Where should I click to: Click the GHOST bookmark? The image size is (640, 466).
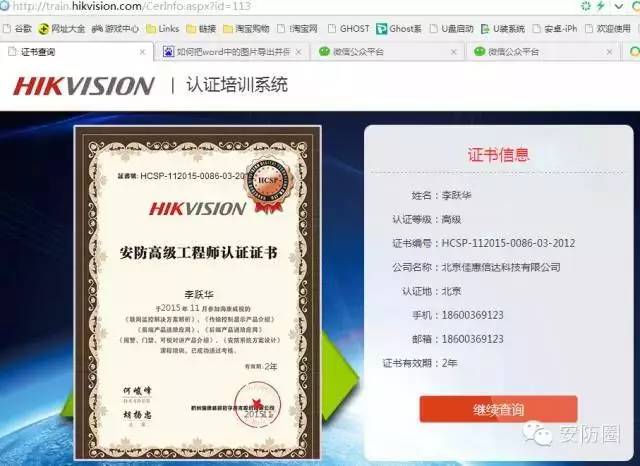click(349, 29)
